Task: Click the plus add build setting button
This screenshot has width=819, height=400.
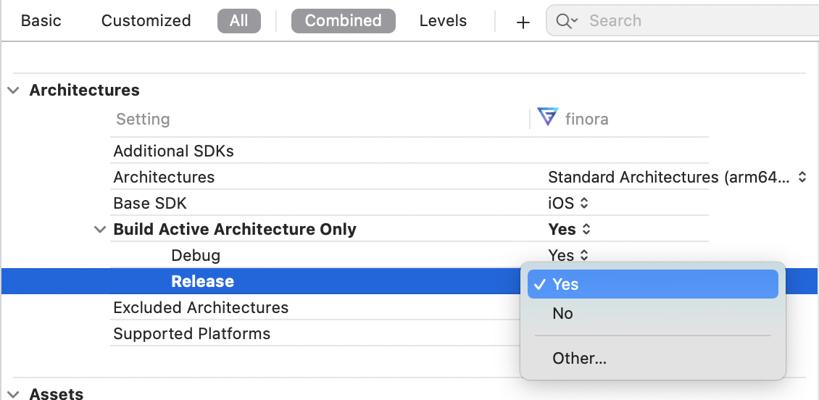Action: click(x=523, y=21)
